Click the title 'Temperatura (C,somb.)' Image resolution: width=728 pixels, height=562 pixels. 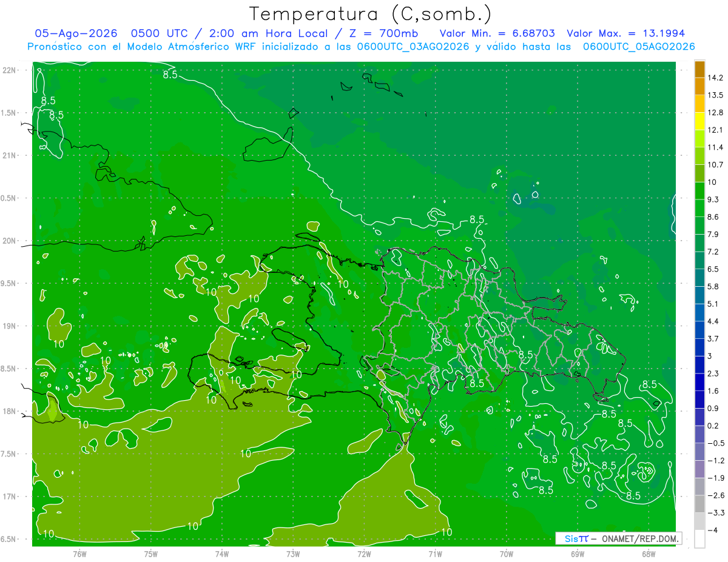(x=371, y=14)
